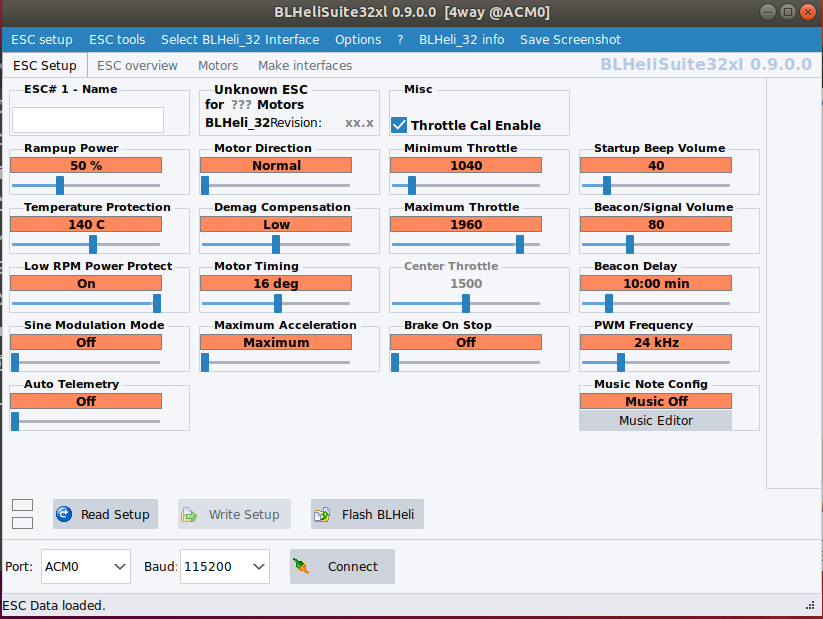Image resolution: width=823 pixels, height=619 pixels.
Task: Click the Startup Beep Volume slider handle
Action: (x=607, y=185)
